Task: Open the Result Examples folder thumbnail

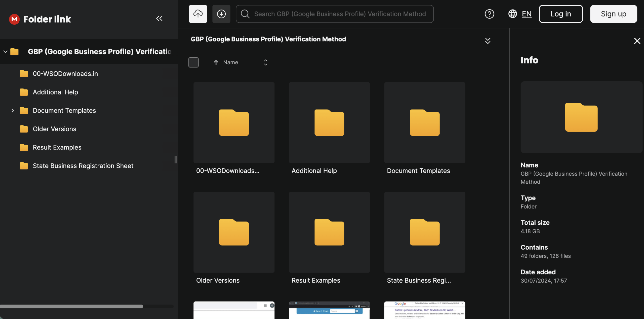Action: coord(329,232)
